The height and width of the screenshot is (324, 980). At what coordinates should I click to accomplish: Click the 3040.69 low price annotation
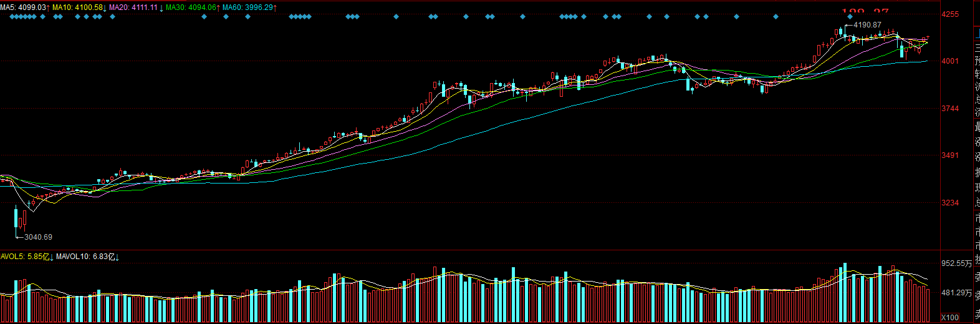[39, 237]
